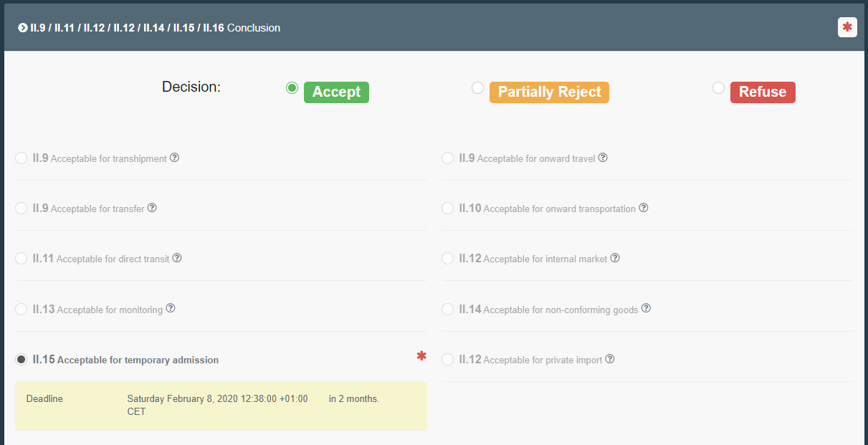This screenshot has width=868, height=445.
Task: Open help for Acceptable for onward travel
Action: click(603, 158)
